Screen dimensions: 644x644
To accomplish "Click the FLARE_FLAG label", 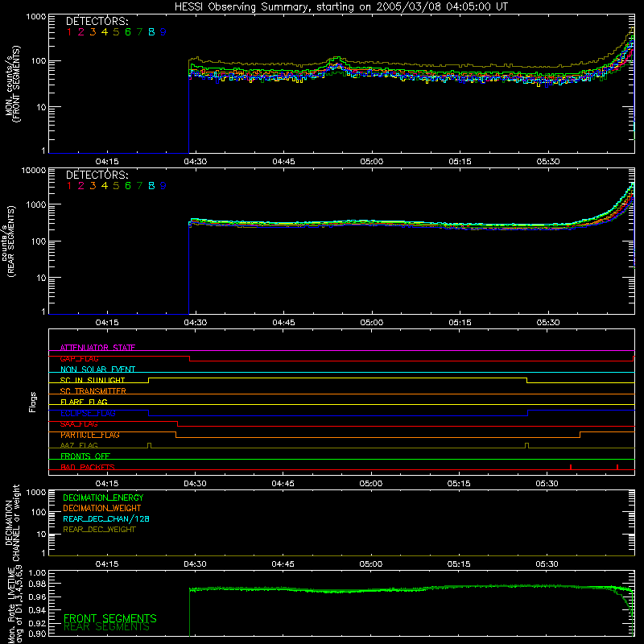I will [84, 402].
